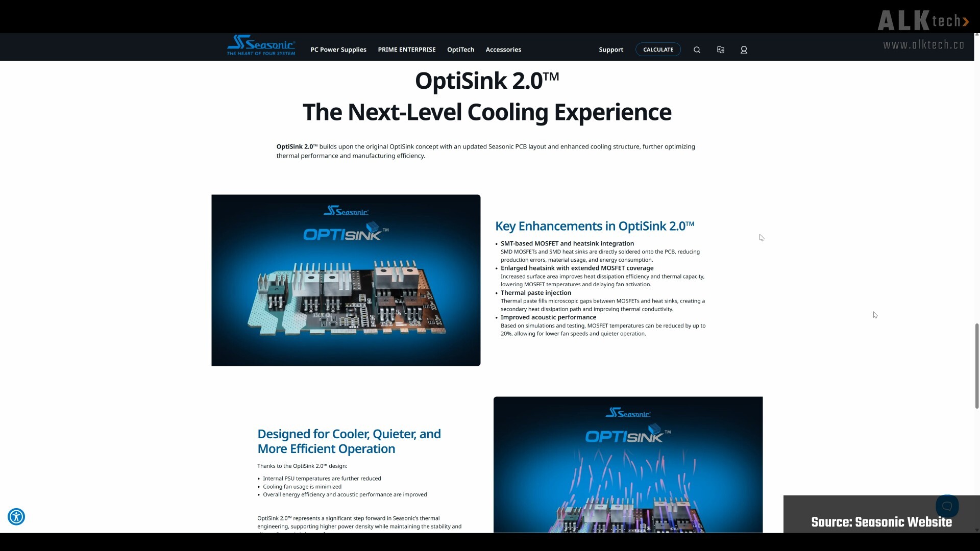Open the chat bubble widget

pyautogui.click(x=947, y=506)
